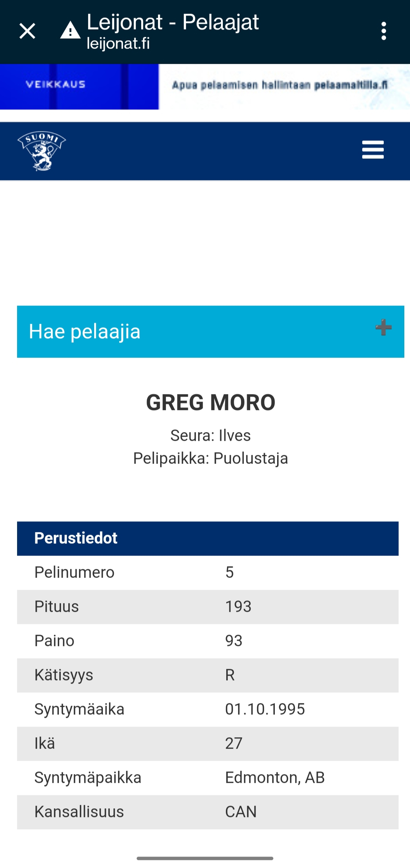Tap the Kansallisuus CAN row
This screenshot has width=410, height=868.
(x=208, y=812)
